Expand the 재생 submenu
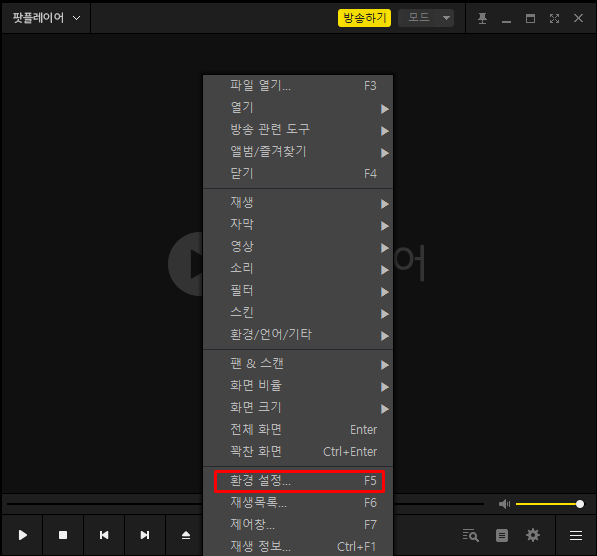The image size is (597, 556). [x=298, y=203]
